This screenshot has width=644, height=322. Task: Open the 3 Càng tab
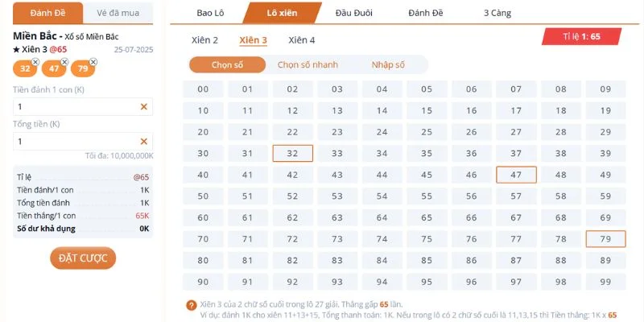click(x=497, y=13)
